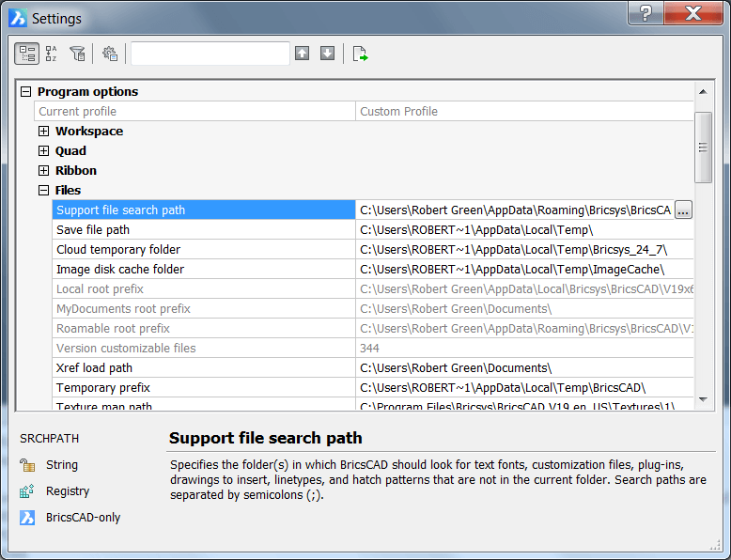Open the help question mark button
Viewport: 731px width, 560px height.
645,13
